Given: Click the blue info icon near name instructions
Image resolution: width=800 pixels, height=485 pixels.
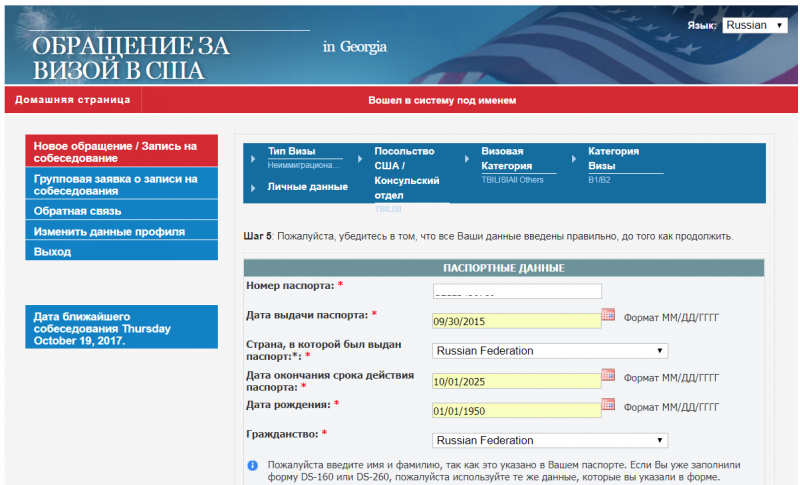Looking at the screenshot, I should 253,465.
